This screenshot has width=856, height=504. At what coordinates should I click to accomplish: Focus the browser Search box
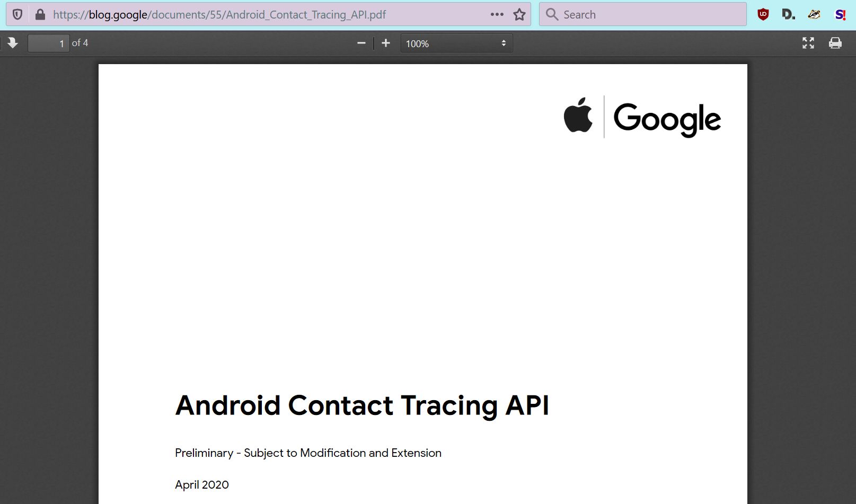pos(642,14)
